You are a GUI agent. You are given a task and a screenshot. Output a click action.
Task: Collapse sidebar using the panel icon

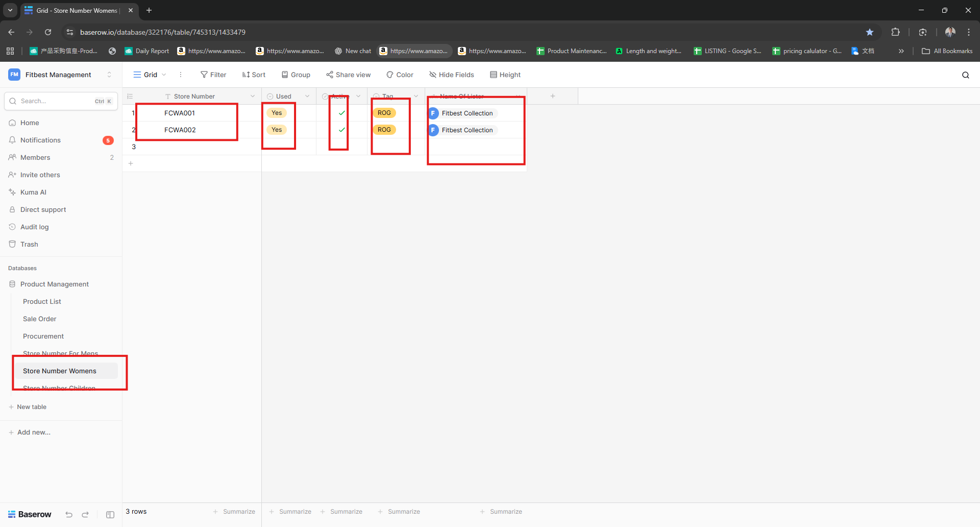pos(110,515)
